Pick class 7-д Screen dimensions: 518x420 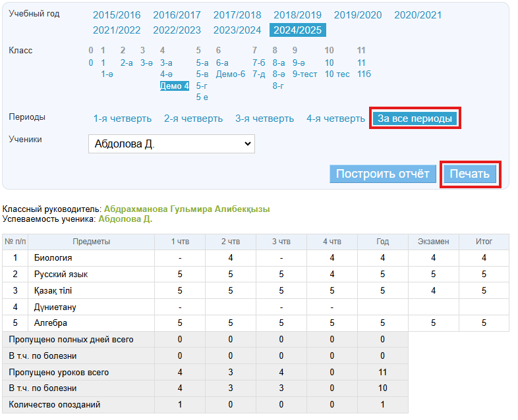click(258, 74)
